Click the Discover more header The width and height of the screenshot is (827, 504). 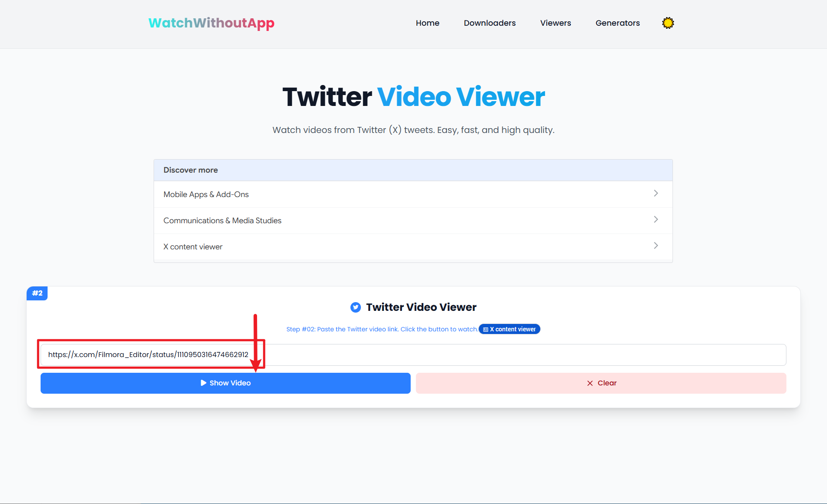413,170
